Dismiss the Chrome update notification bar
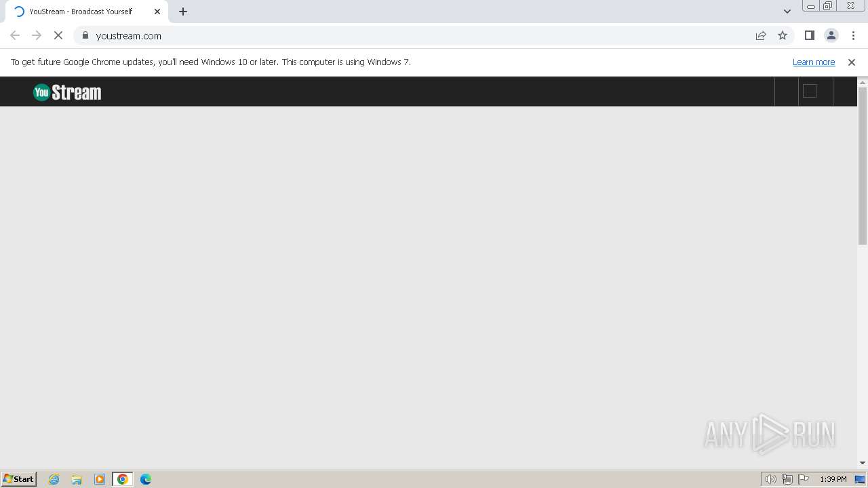This screenshot has height=488, width=868. (852, 62)
